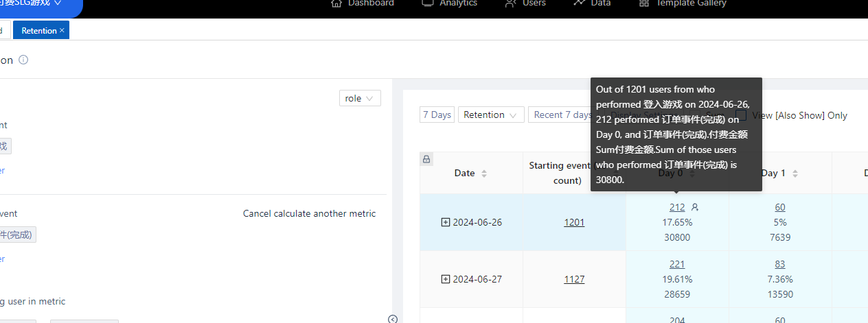Expand the 2024-06-27 row
This screenshot has height=323, width=868.
coord(446,279)
